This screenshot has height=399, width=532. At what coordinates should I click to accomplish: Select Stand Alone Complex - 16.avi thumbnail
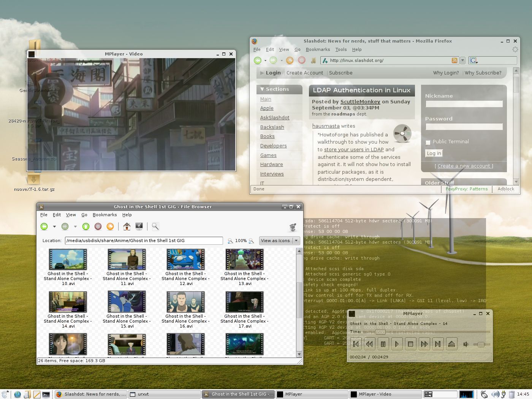point(185,302)
